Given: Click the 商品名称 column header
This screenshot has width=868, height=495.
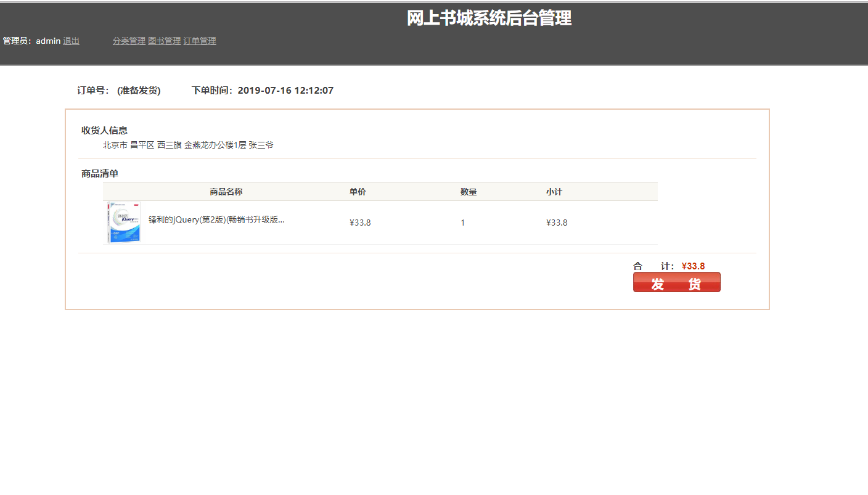Looking at the screenshot, I should pos(225,192).
